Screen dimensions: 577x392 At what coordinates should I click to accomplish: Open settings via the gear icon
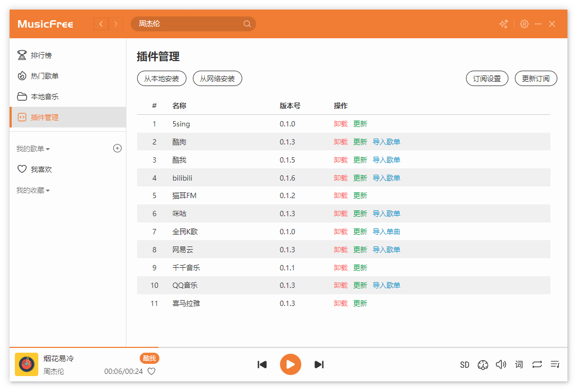point(524,24)
